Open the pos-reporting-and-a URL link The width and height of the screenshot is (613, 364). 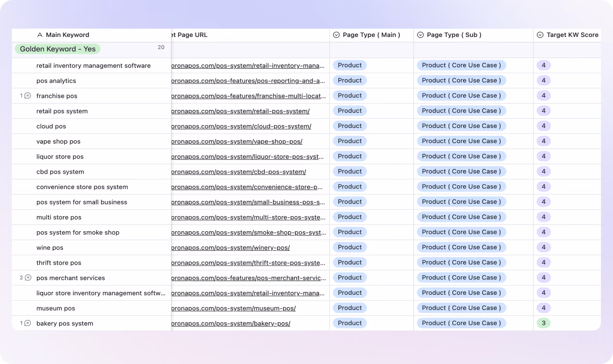[x=248, y=81]
